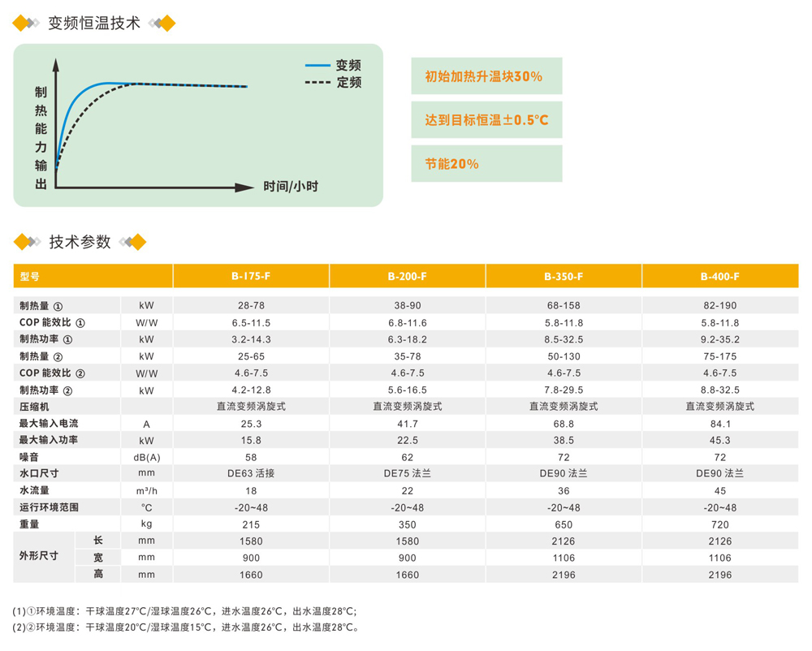Click the 达到目标恒温±0.5°C box

tap(486, 120)
